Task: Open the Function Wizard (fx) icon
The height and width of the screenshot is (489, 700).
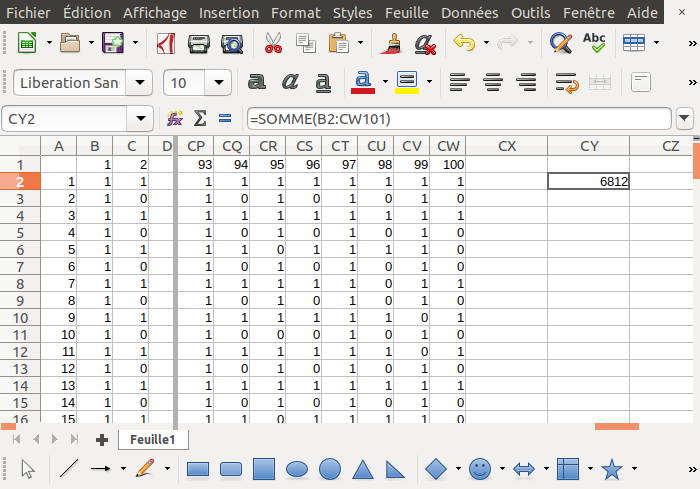Action: coord(175,119)
